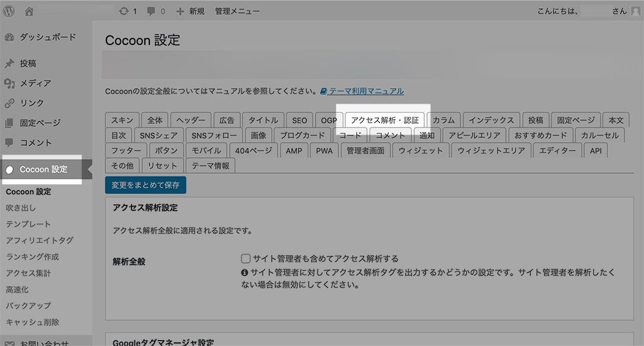Screen dimensions: 644x346
Task: Open リンク chain icon menu
Action: pyautogui.click(x=9, y=102)
